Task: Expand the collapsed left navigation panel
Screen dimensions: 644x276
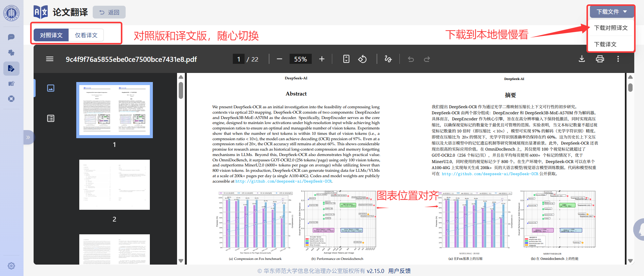Action: 28,137
